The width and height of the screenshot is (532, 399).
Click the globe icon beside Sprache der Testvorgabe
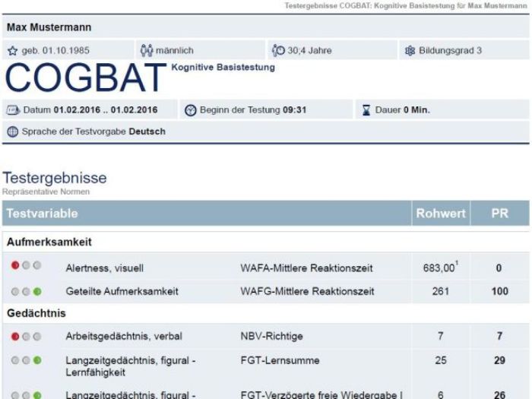(13, 131)
